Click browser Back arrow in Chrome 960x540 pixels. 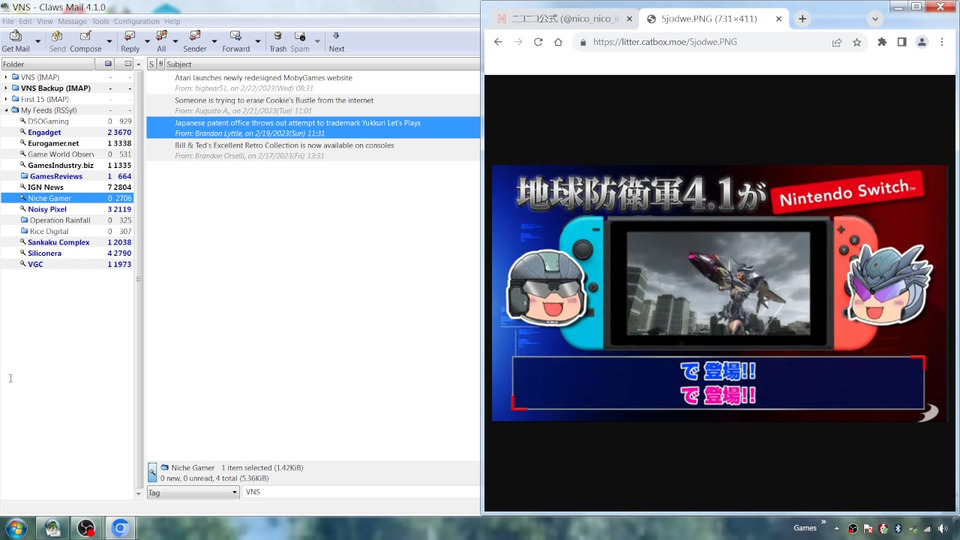point(498,42)
